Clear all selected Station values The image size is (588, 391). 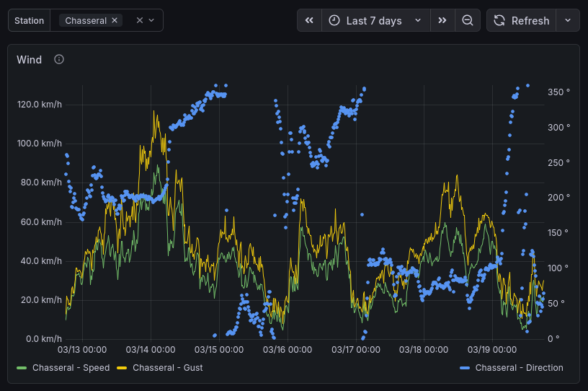[x=140, y=20]
